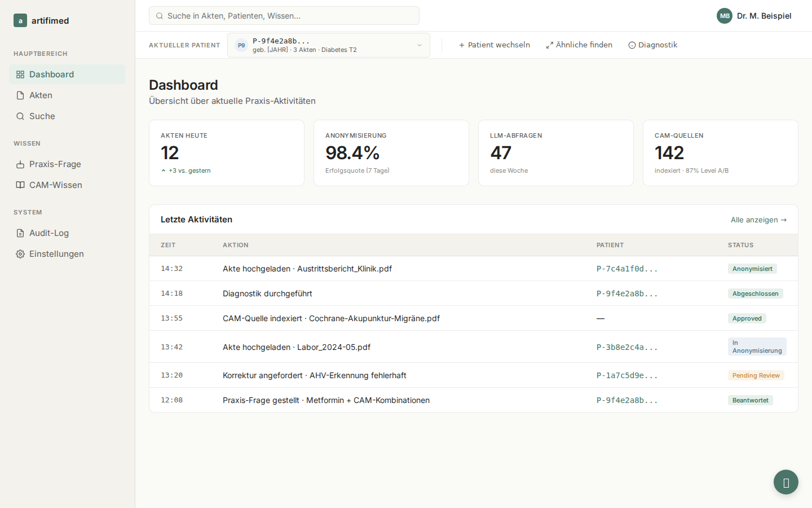The height and width of the screenshot is (508, 812).
Task: Expand the current patient dropdown chevron
Action: tap(420, 45)
